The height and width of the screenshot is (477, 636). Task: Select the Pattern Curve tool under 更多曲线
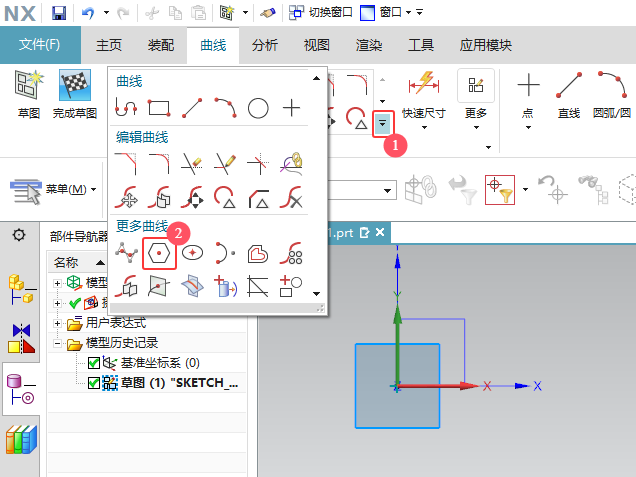point(291,253)
